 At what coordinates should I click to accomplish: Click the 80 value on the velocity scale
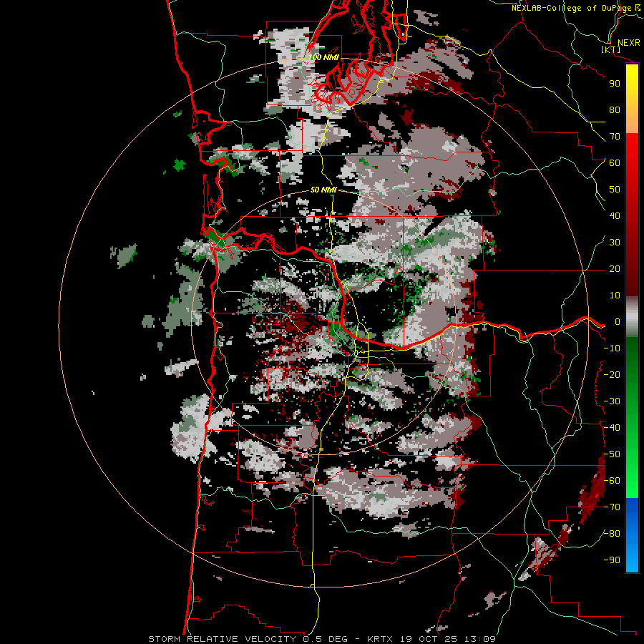point(615,110)
